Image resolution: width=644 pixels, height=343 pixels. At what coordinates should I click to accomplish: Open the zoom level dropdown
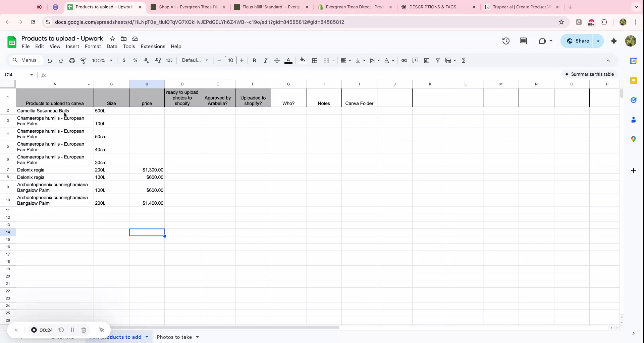[x=102, y=60]
